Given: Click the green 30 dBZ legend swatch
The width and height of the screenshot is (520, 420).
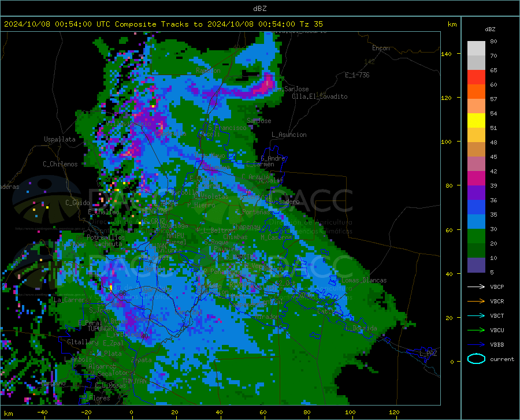Looking at the screenshot, I should click(476, 236).
